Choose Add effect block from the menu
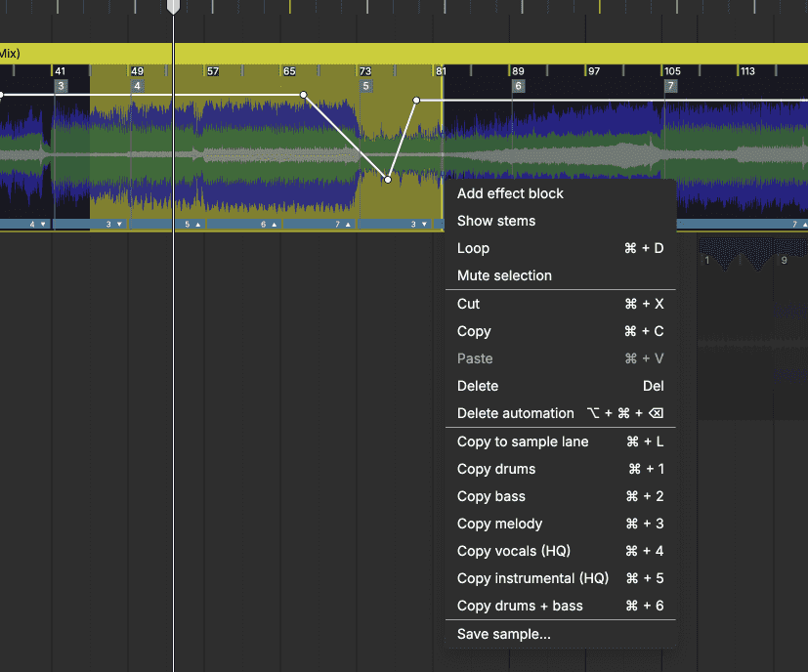 [510, 193]
